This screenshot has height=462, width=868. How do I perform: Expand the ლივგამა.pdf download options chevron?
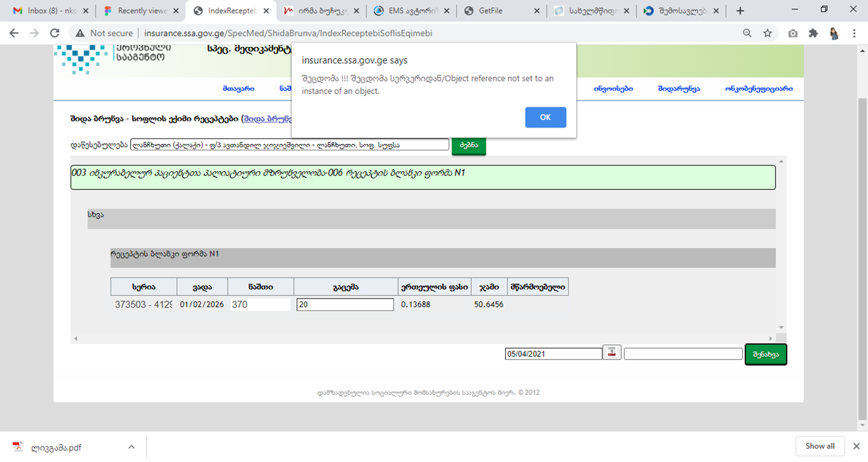131,447
